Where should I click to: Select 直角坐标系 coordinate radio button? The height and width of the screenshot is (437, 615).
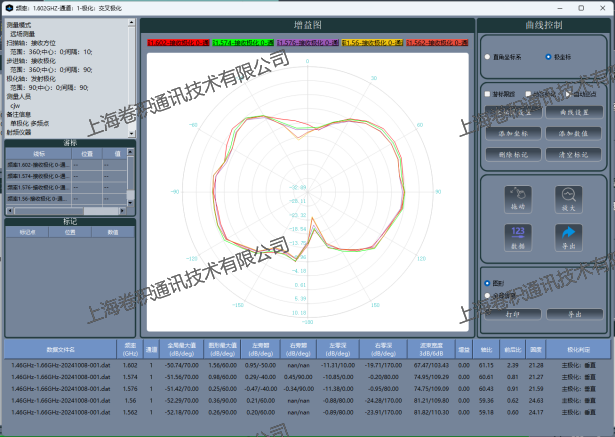click(487, 57)
